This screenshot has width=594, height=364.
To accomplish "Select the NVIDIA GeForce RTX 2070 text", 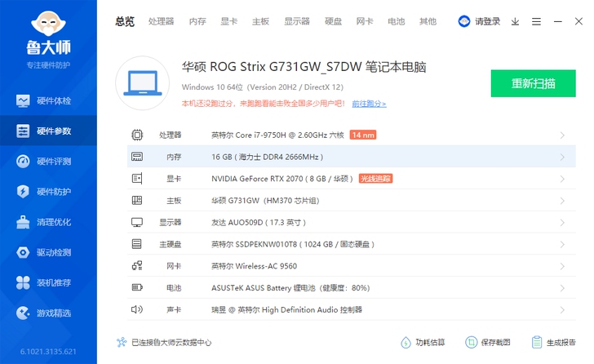I will coord(282,179).
